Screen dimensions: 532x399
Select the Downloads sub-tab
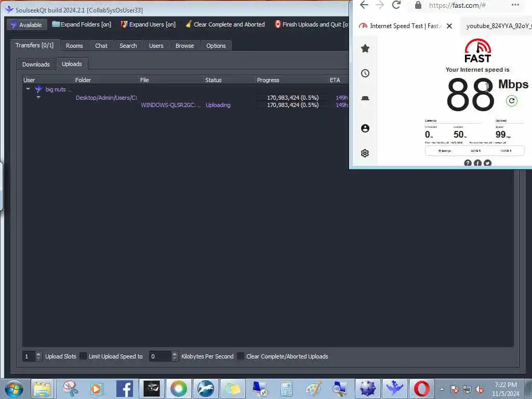coord(36,64)
